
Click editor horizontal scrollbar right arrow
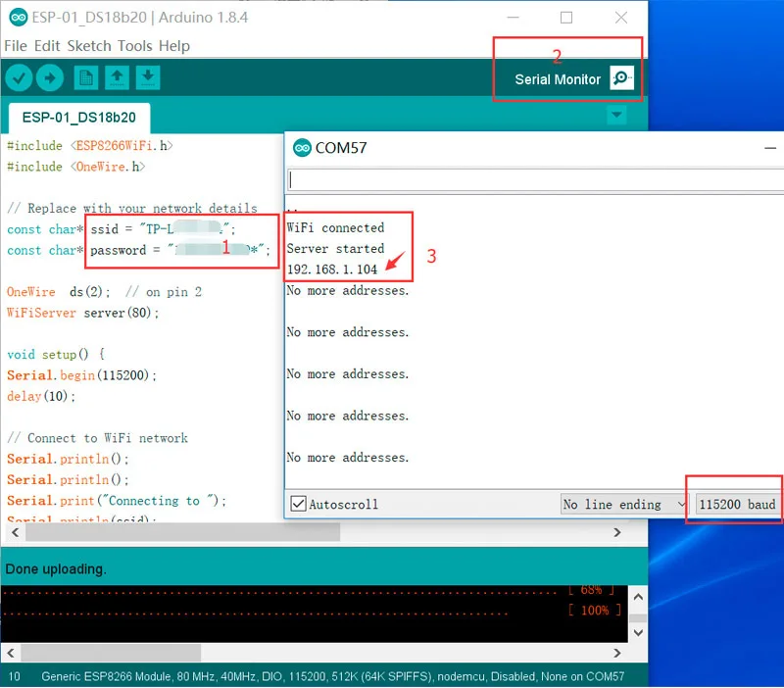(x=617, y=532)
